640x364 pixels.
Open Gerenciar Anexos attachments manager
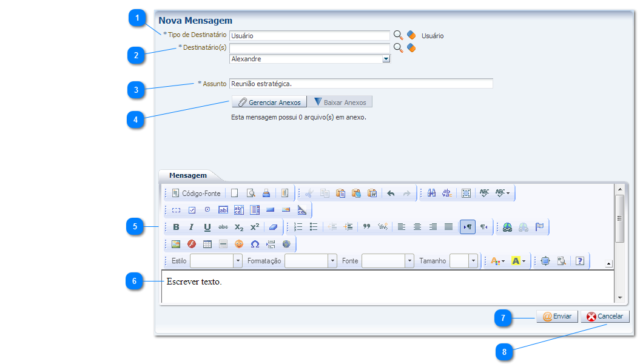pos(269,102)
